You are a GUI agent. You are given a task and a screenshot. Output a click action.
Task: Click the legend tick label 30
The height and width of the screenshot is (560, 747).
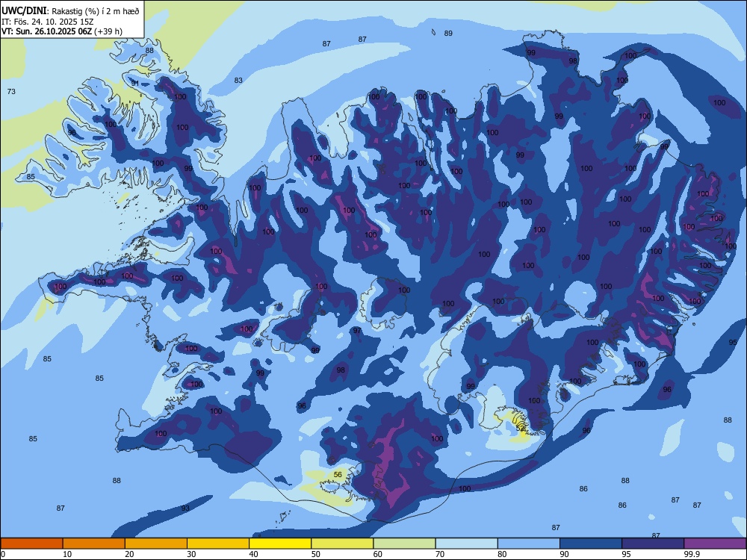[191, 554]
